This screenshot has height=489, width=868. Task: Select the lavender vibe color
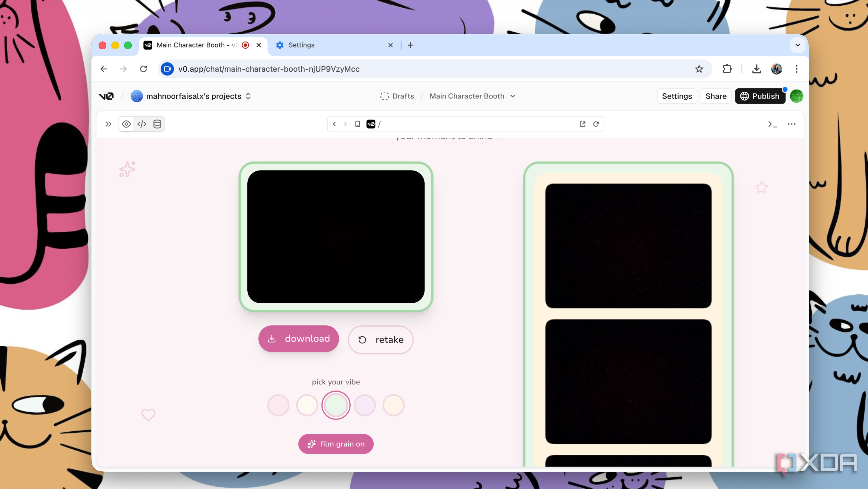(365, 405)
